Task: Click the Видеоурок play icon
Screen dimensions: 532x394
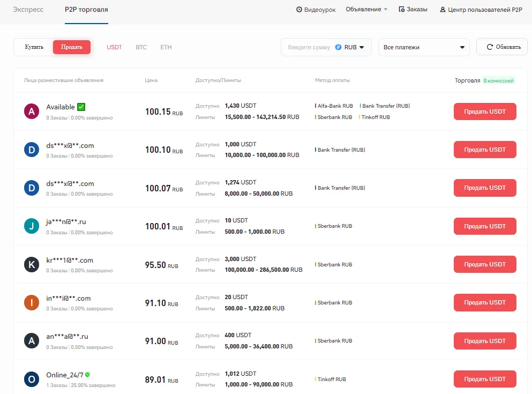Action: pyautogui.click(x=299, y=10)
